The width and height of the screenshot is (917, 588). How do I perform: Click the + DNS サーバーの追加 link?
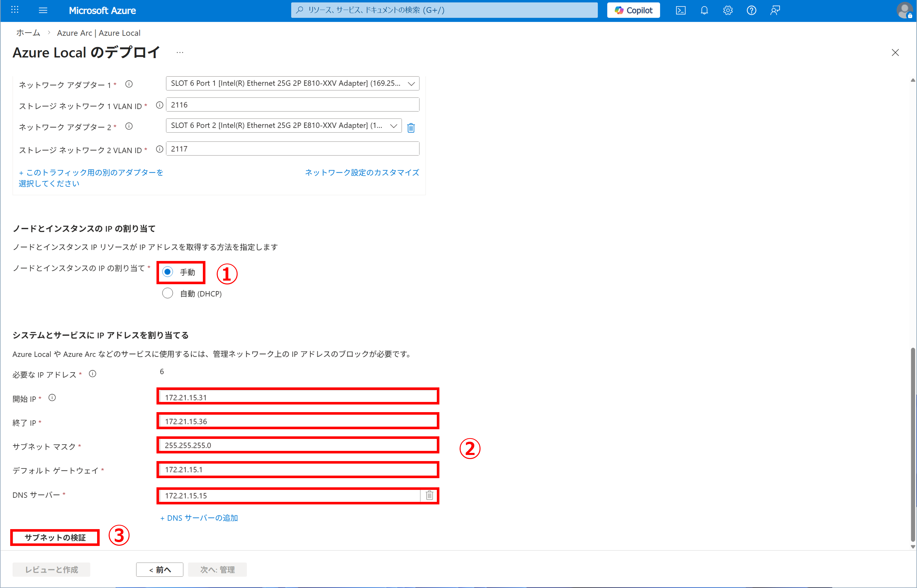[199, 518]
